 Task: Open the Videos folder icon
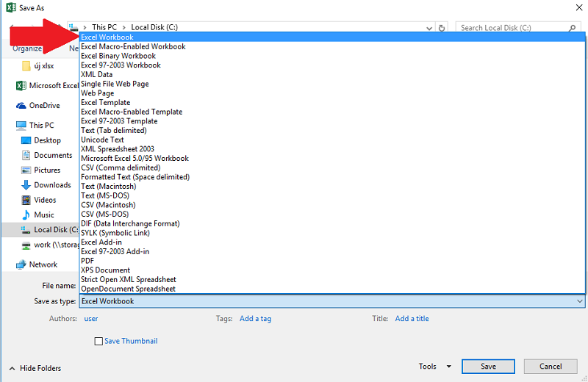(x=26, y=200)
